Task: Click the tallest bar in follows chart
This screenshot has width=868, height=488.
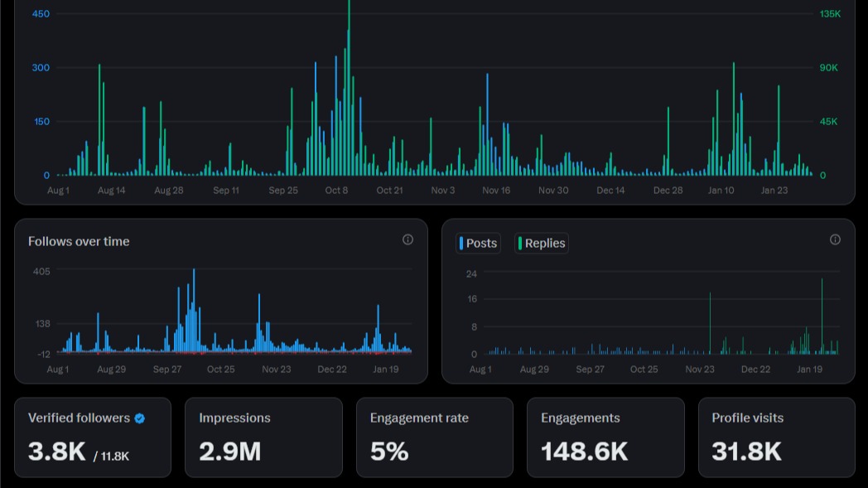Action: [x=194, y=310]
